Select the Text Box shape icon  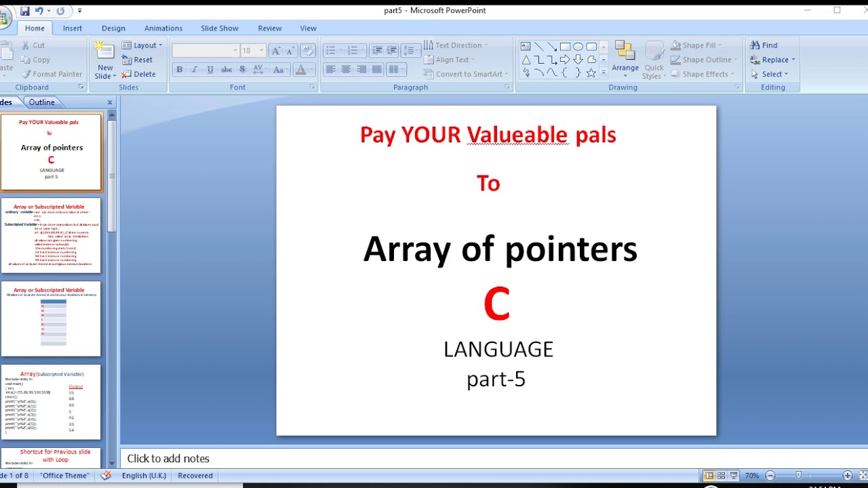pos(526,47)
